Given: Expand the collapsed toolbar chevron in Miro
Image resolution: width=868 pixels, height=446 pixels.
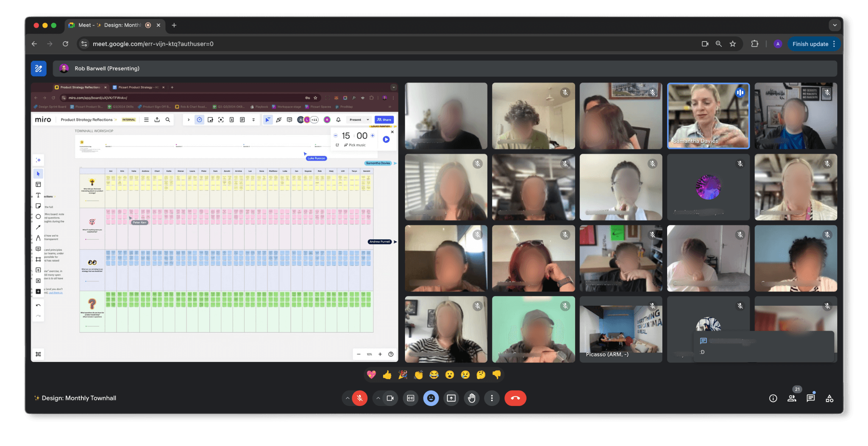Looking at the screenshot, I should [253, 120].
